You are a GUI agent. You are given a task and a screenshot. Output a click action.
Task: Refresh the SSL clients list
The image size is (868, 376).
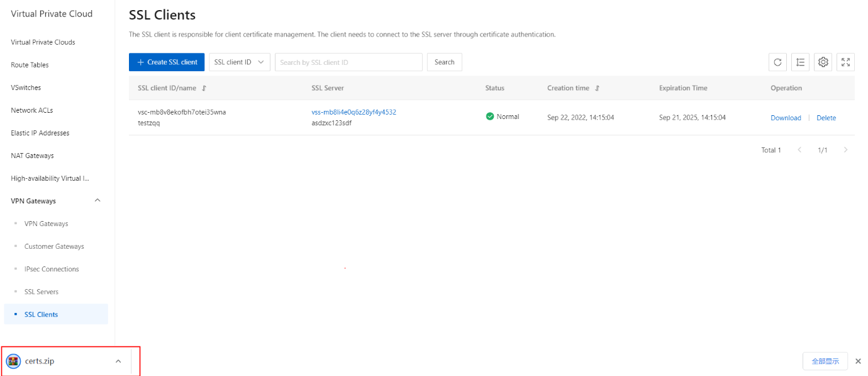coord(777,62)
